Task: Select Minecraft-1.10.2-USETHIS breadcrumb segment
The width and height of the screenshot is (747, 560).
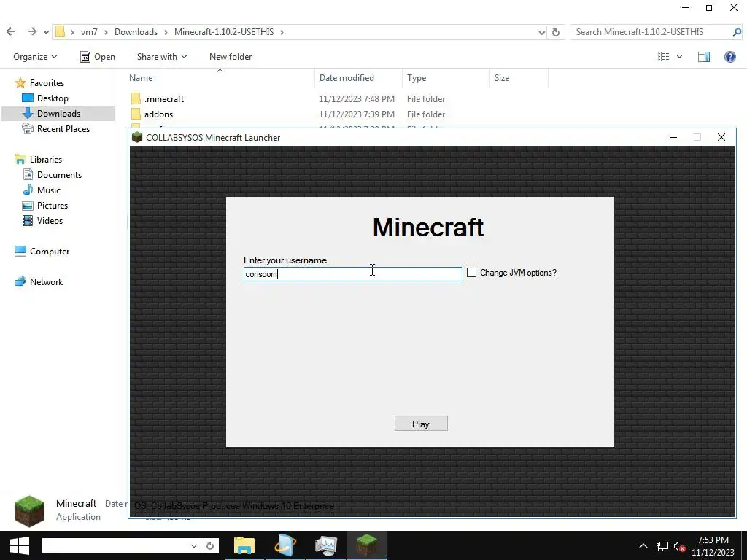Action: (224, 32)
